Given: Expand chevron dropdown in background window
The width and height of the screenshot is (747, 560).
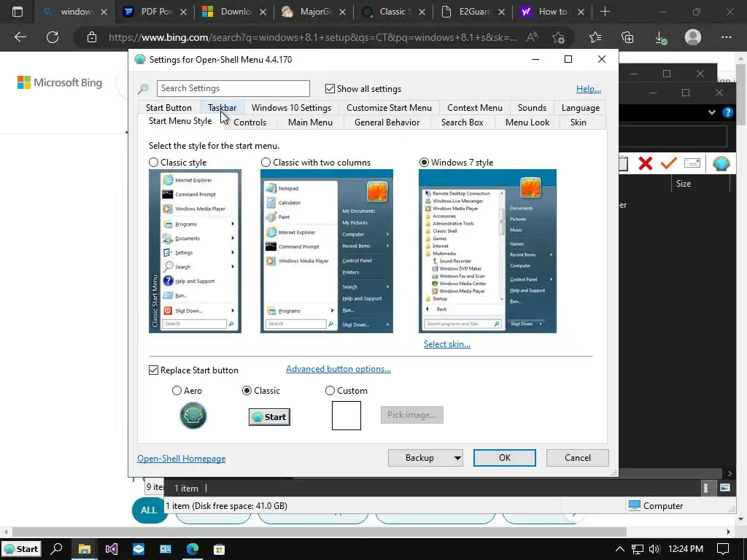Looking at the screenshot, I should point(712,112).
